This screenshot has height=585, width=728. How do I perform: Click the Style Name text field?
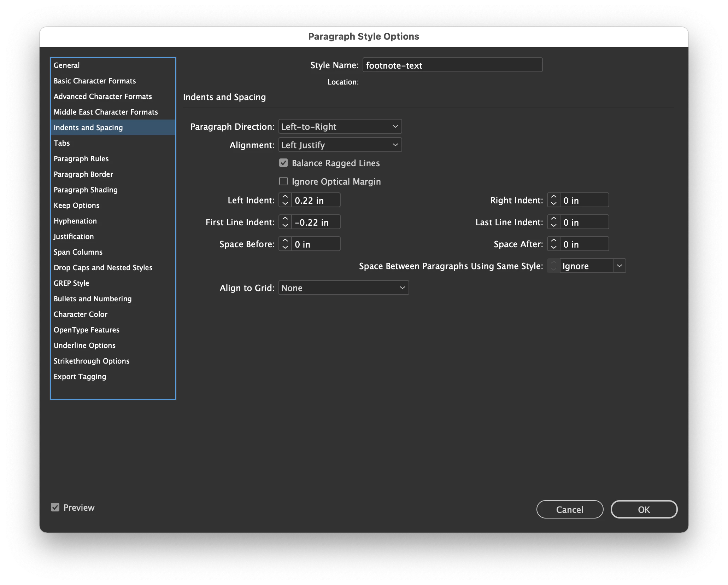(452, 65)
